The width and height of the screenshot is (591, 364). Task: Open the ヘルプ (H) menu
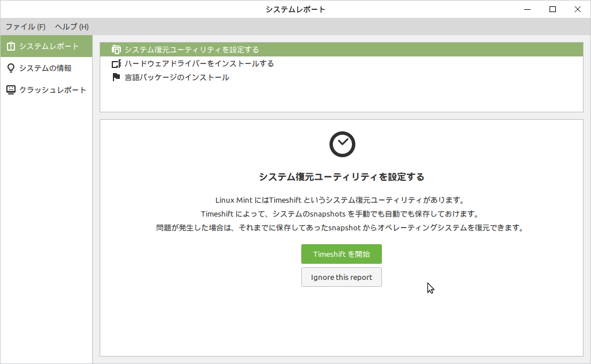click(71, 26)
